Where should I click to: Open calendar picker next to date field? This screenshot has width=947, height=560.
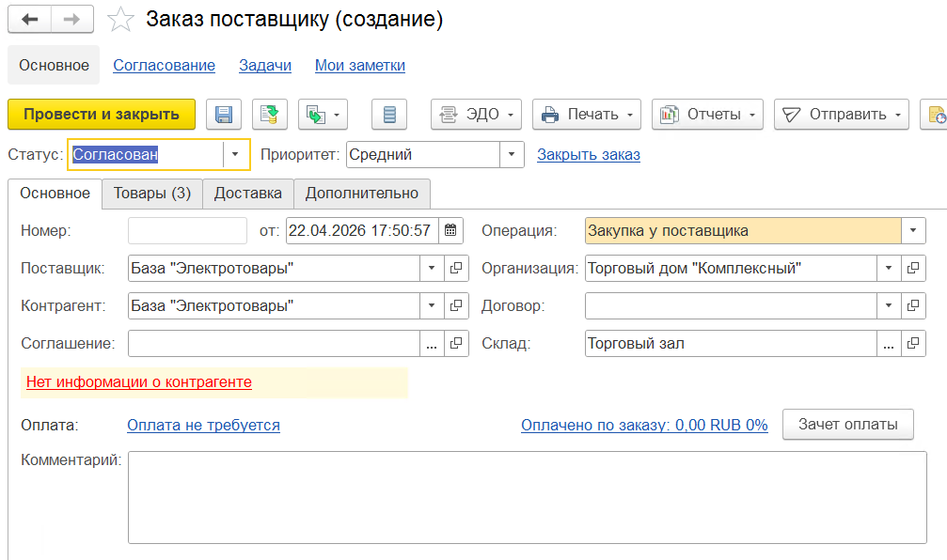pos(450,230)
